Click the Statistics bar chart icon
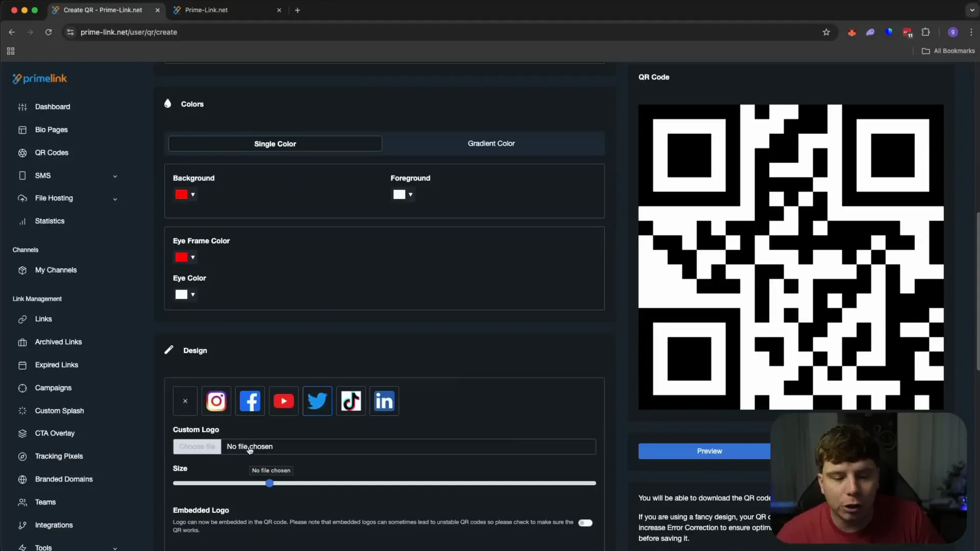980x551 pixels. coord(22,221)
